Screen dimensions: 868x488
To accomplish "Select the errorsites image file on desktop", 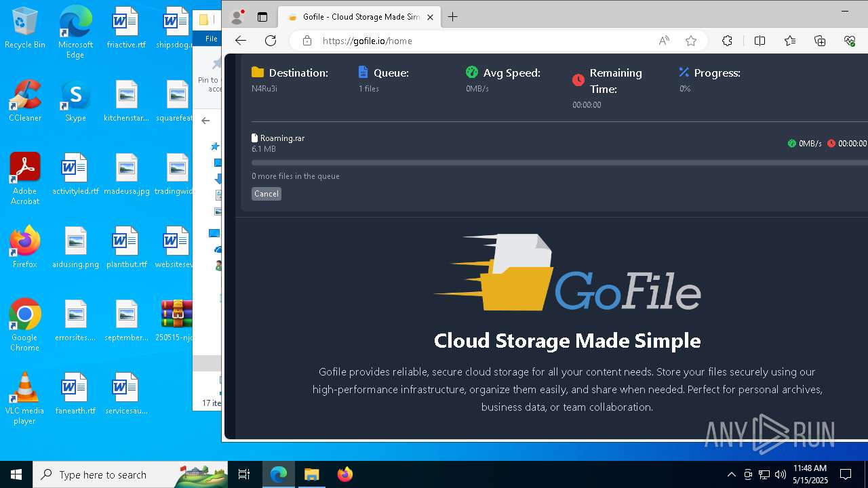I will 75,321.
